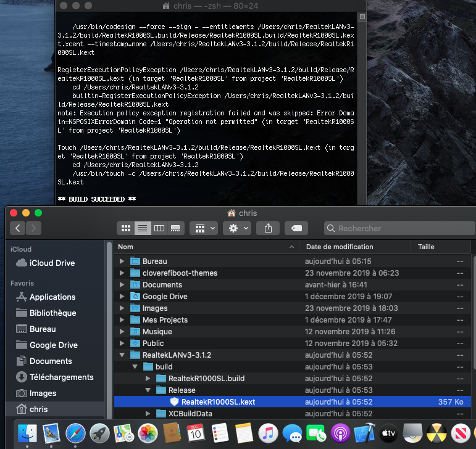Screen dimensions: 476x449
Task: Open Xcode from the Dock
Action: (x=364, y=433)
